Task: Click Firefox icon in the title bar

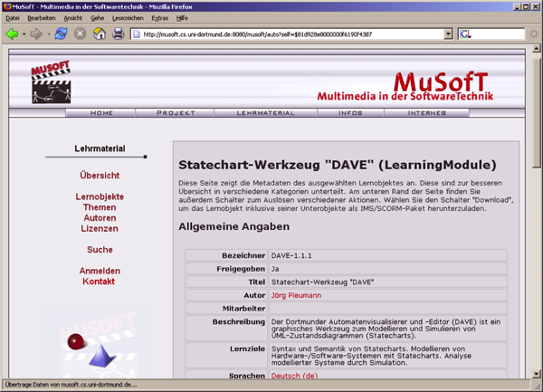Action: point(6,6)
